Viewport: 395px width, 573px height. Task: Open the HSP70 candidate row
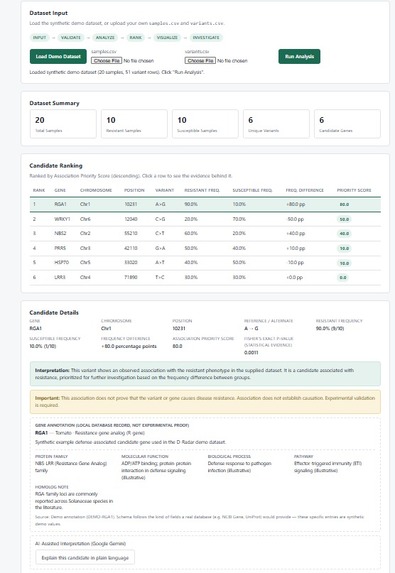[205, 263]
